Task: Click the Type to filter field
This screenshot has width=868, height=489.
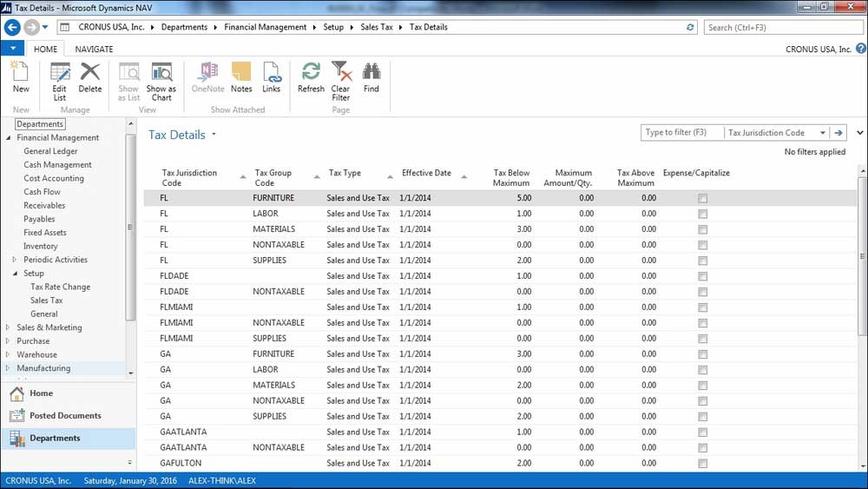Action: [x=682, y=133]
